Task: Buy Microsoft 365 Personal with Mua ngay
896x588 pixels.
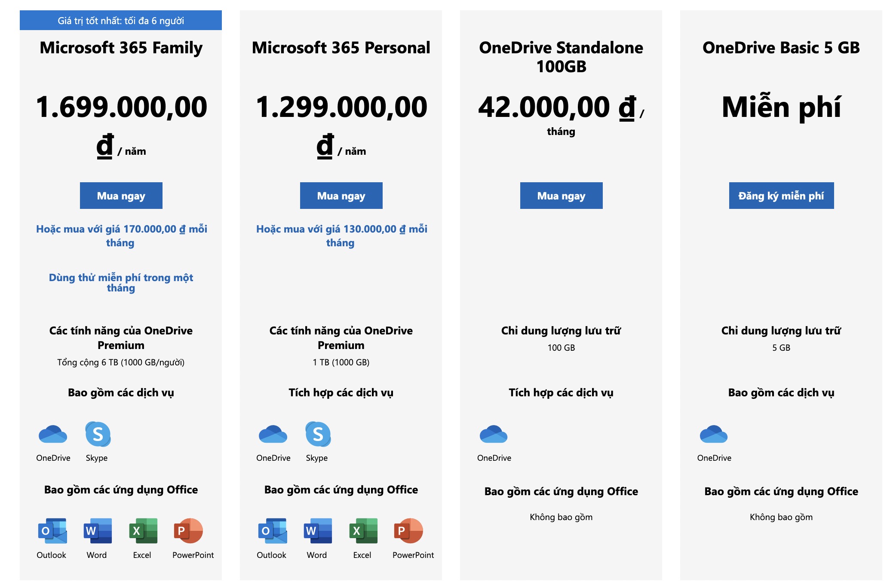Action: click(x=341, y=196)
